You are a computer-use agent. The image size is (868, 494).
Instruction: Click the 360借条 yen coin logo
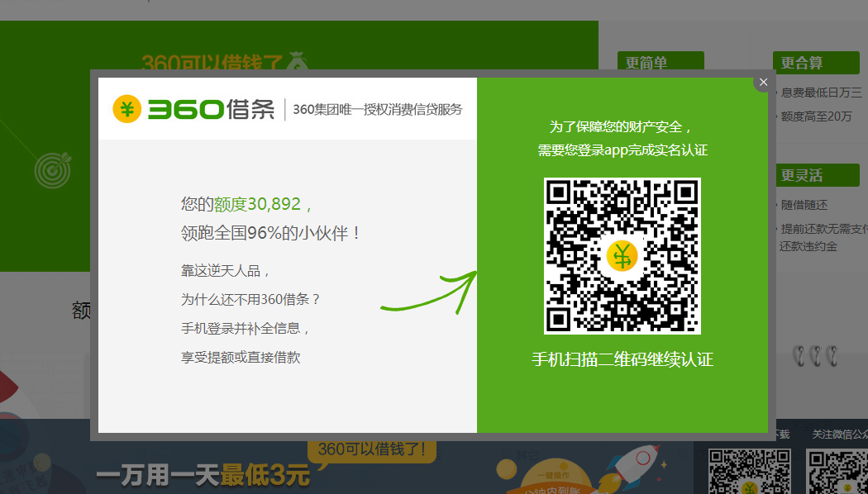point(127,108)
